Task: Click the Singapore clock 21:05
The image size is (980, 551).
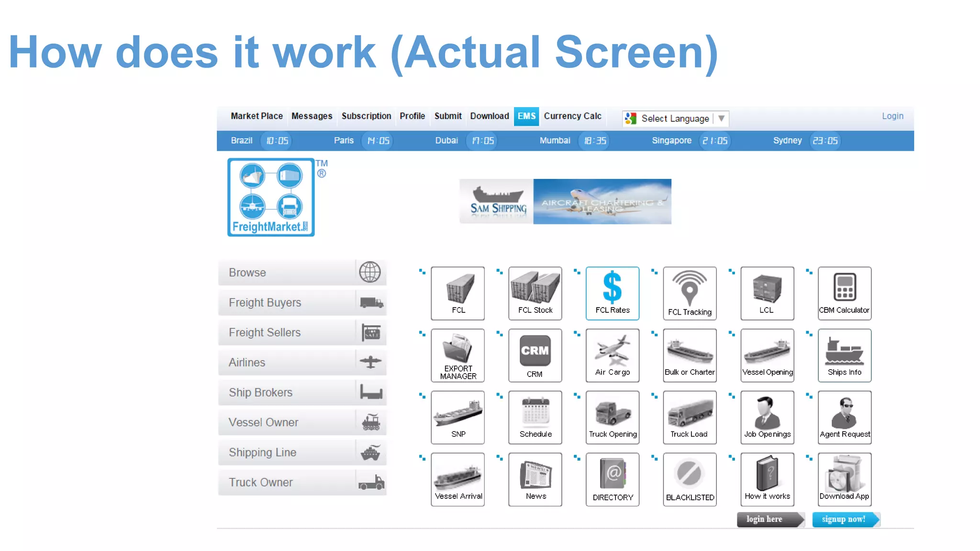Action: pos(715,141)
